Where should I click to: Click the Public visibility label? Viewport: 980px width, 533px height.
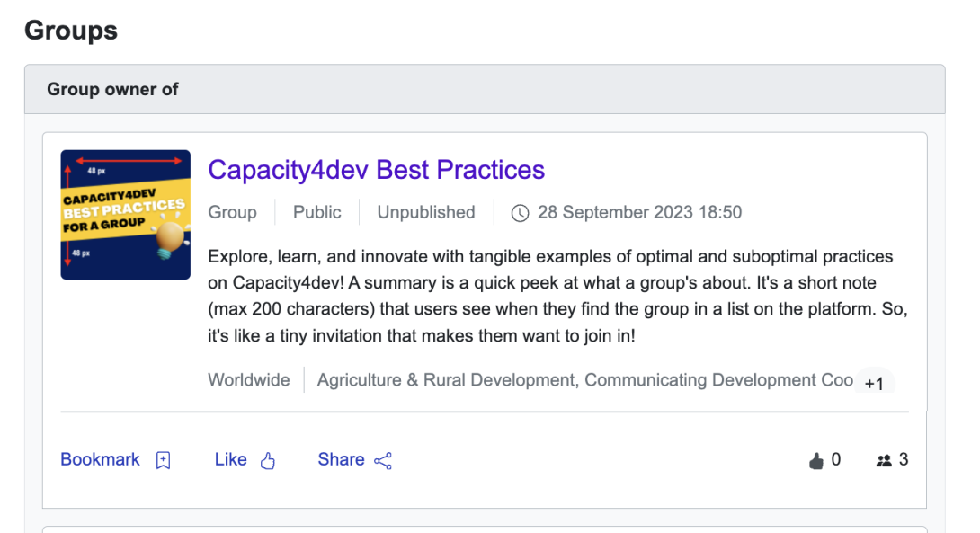coord(317,212)
